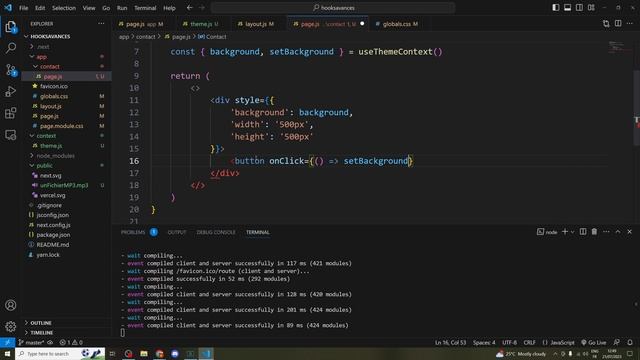
Task: Open the Search view in activity bar
Action: click(x=11, y=48)
